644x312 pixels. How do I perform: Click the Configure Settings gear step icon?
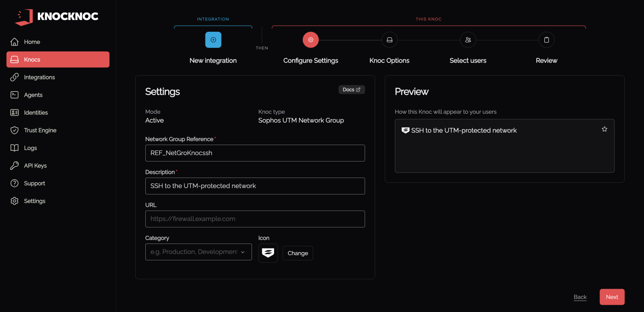point(310,40)
